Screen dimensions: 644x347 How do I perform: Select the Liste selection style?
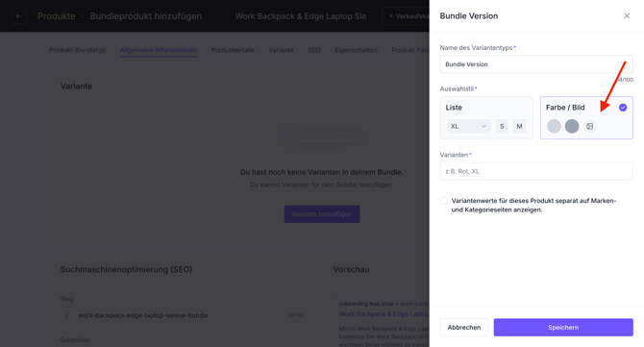pyautogui.click(x=486, y=118)
